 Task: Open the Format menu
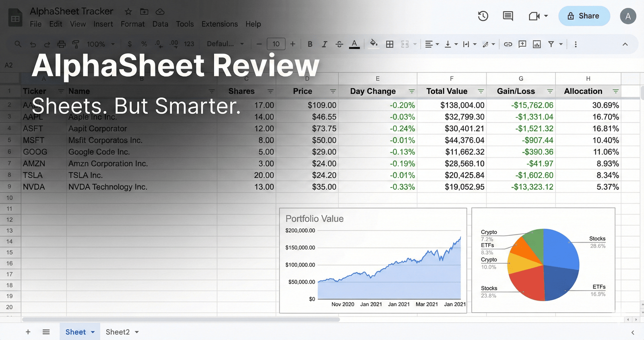132,24
